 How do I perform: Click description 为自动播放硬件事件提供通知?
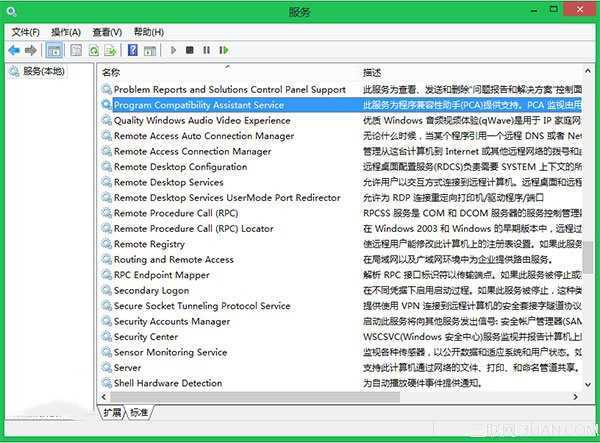[422, 383]
